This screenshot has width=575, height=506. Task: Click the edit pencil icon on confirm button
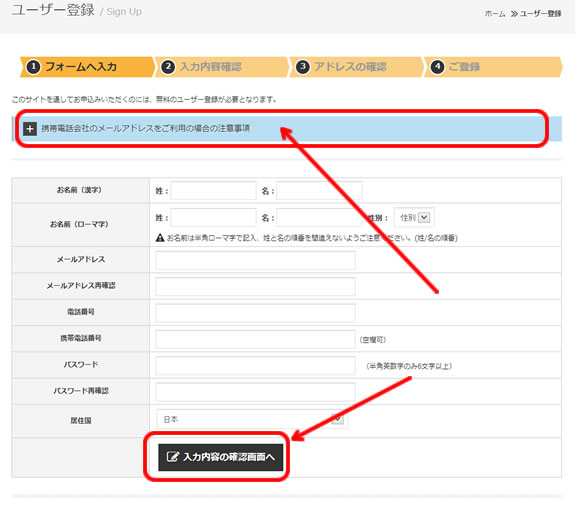[x=173, y=457]
